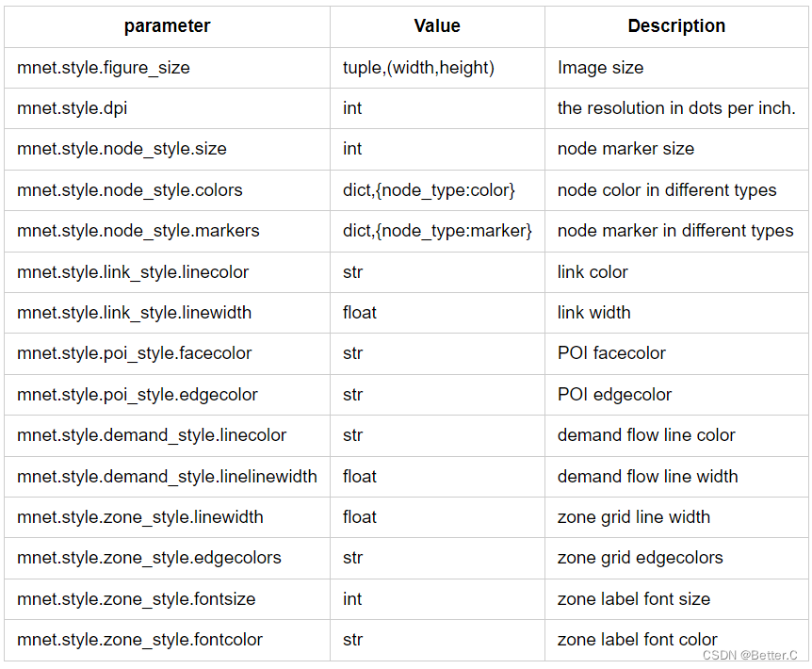Screen dimensions: 812x669
Task: Select the mnet.style.link_style.linecolor cell
Action: [133, 272]
